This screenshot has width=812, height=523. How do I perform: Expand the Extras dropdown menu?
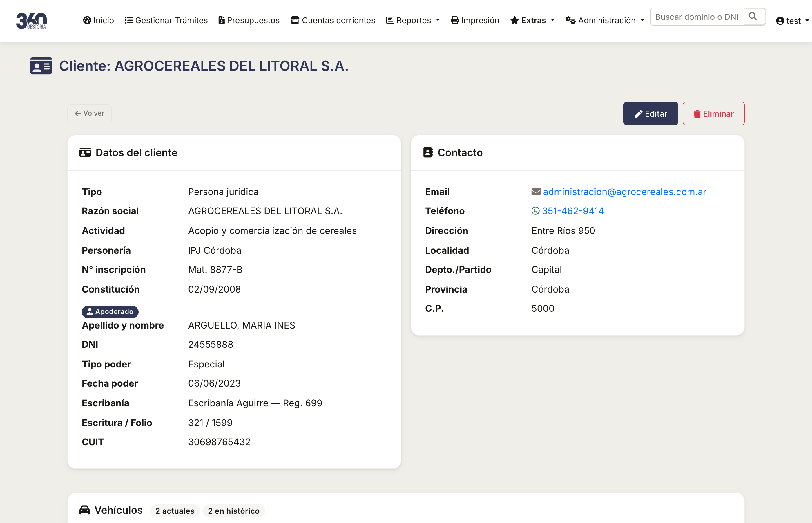coord(532,20)
